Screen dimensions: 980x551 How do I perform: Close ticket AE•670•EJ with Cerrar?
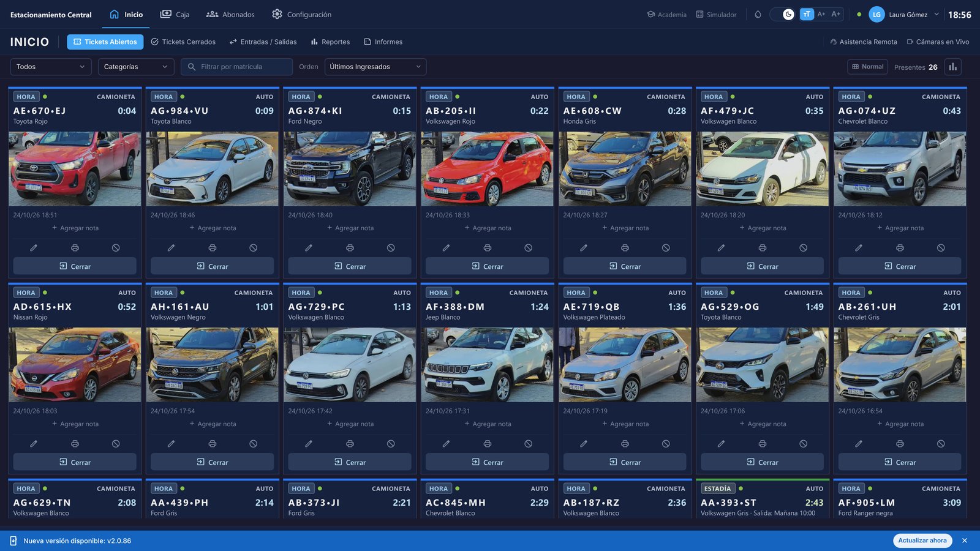[75, 266]
